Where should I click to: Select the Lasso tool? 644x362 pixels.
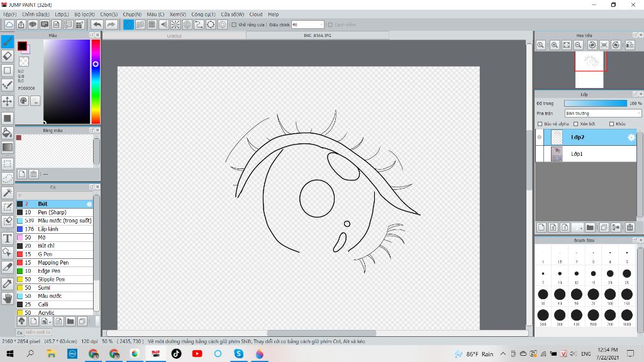click(8, 178)
